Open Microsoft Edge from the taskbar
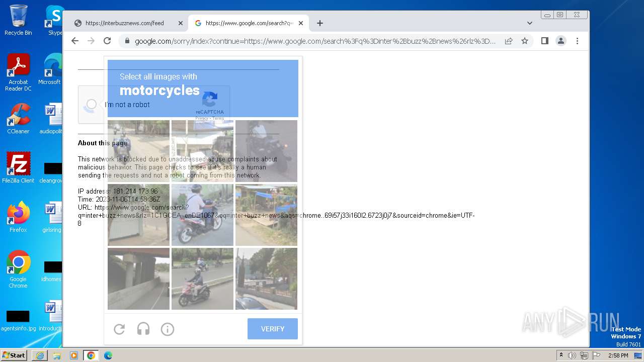Image resolution: width=644 pixels, height=362 pixels. click(x=108, y=355)
